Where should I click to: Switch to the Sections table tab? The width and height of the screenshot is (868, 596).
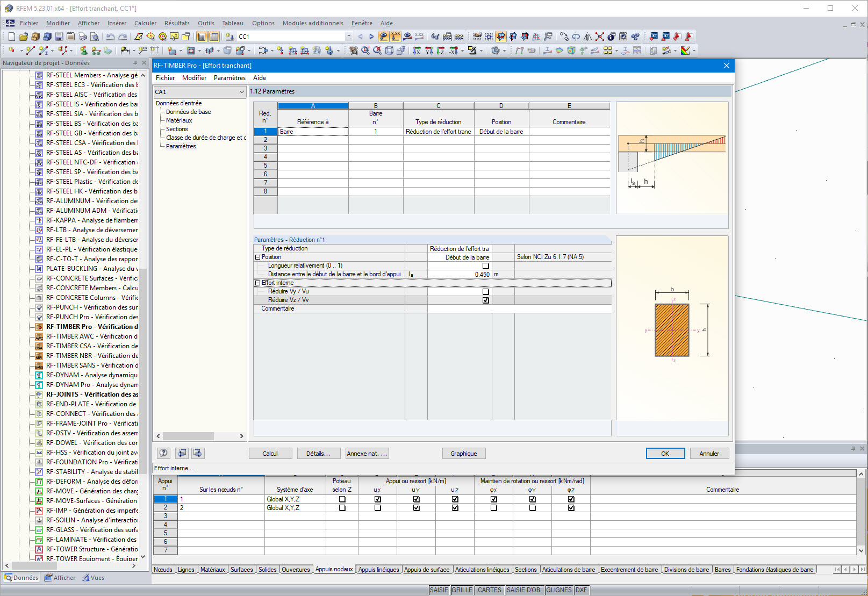[526, 570]
